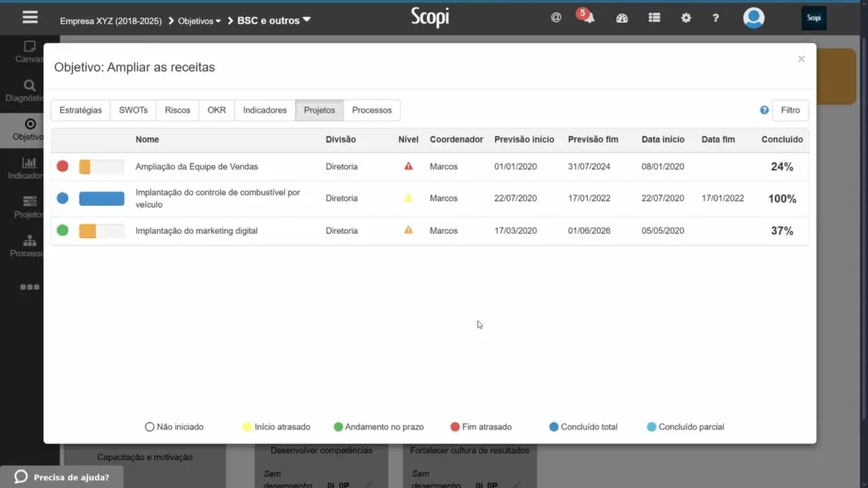The height and width of the screenshot is (488, 868).
Task: Click progress bar of Ampliação da Equipe de Vendas
Action: (x=102, y=167)
